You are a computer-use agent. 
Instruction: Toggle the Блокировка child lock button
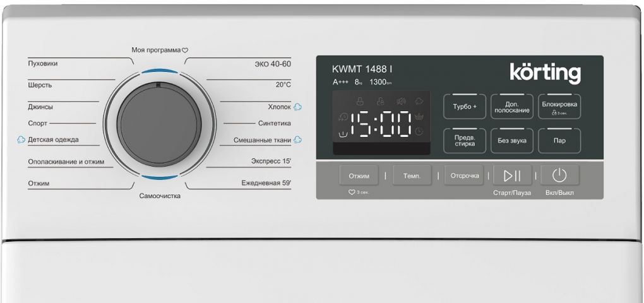click(559, 107)
